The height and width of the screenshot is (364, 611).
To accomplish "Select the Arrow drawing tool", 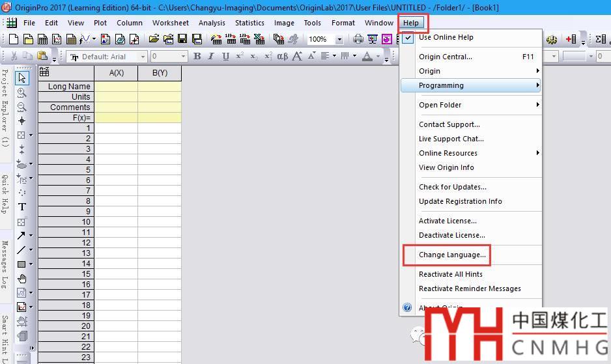I will (x=21, y=235).
